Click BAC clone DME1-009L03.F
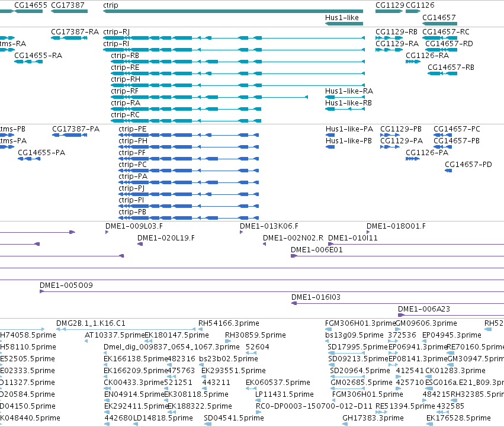Screen dimensions: 504x427 click(134, 226)
